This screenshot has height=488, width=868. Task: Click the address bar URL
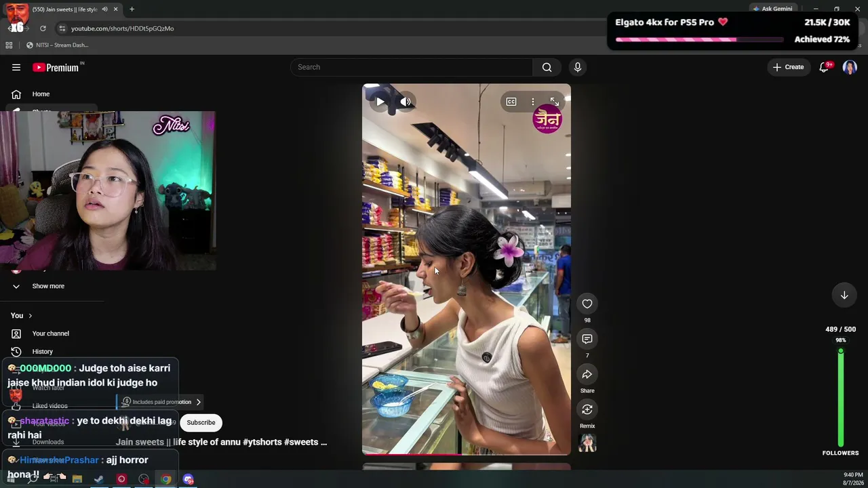click(123, 28)
